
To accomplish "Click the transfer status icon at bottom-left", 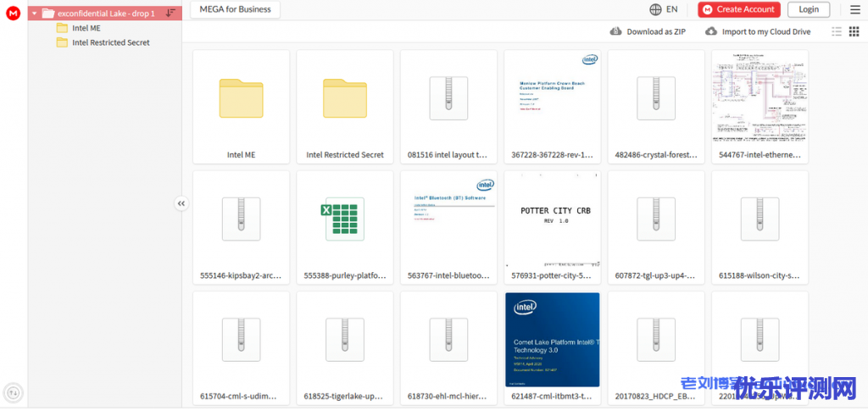I will [x=13, y=392].
